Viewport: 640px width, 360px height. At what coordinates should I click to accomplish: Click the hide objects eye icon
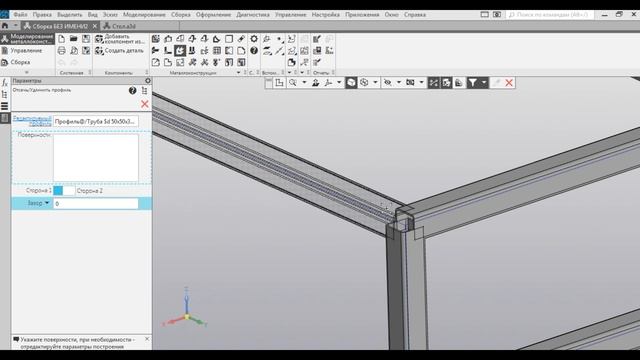click(387, 83)
